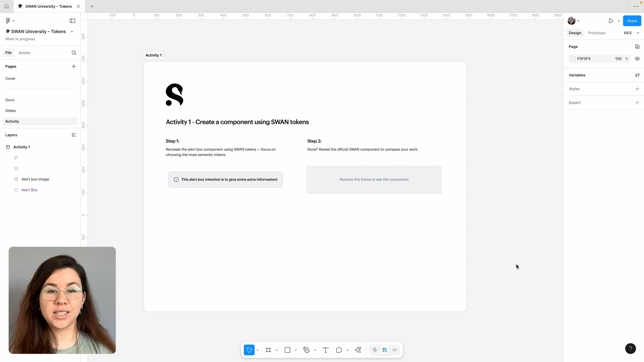Select the Rectangle shape tool
This screenshot has height=362, width=644.
[x=287, y=350]
